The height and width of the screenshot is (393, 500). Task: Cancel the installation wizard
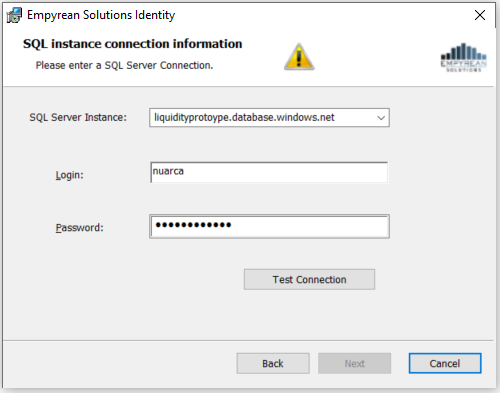445,363
